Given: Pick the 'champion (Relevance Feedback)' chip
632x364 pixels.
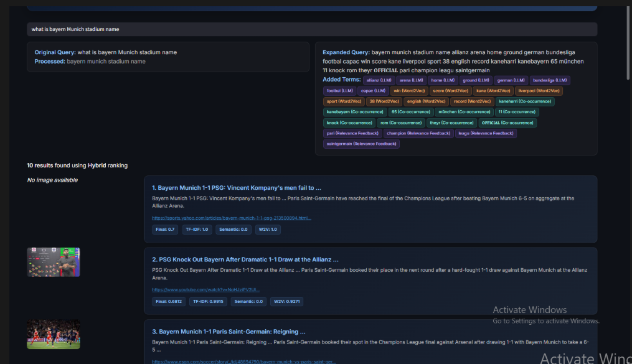Looking at the screenshot, I should coord(418,133).
